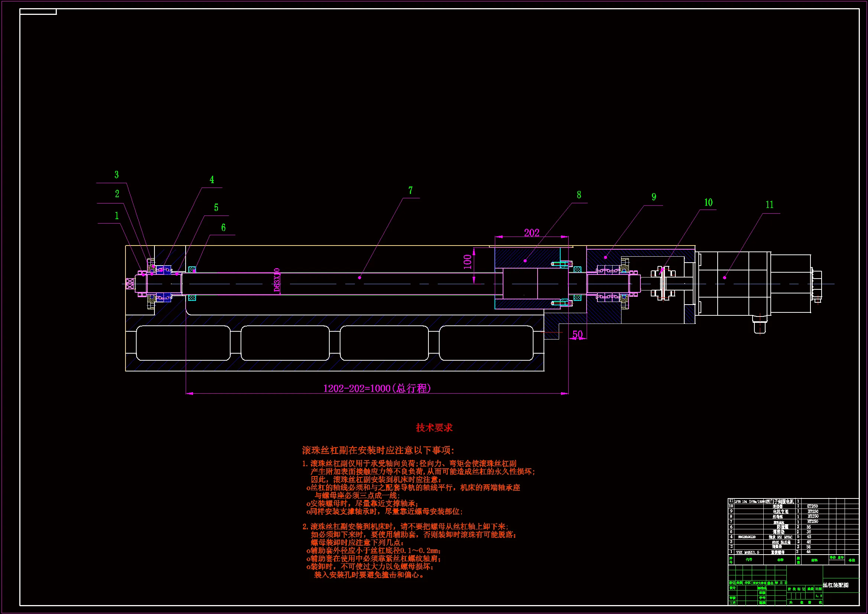
Task: Select the 西门子伺服电机 row in parts list
Action: click(780, 501)
